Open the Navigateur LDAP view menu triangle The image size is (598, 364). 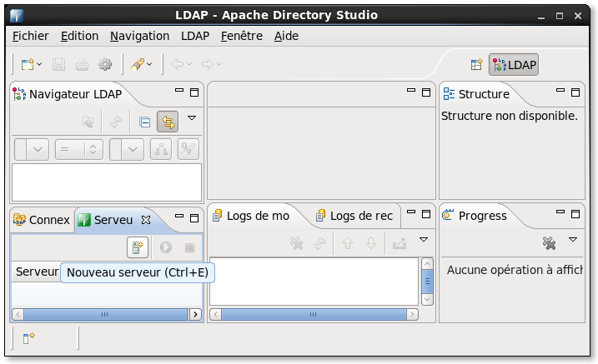pyautogui.click(x=192, y=119)
